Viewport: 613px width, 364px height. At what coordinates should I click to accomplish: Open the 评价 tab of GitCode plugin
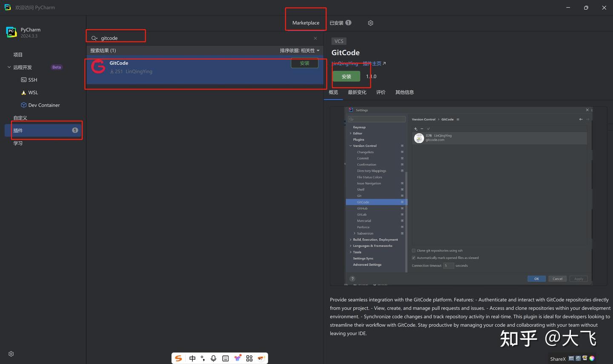381,92
